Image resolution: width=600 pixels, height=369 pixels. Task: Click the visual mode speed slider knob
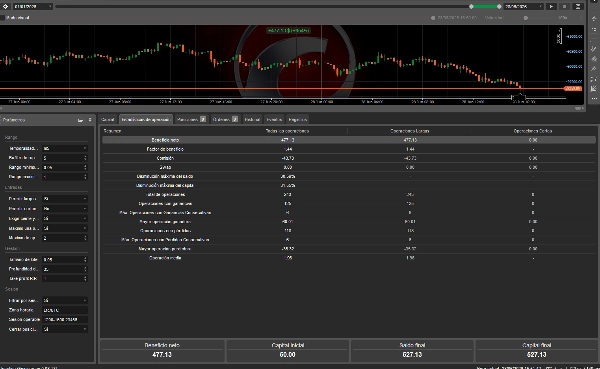click(526, 18)
